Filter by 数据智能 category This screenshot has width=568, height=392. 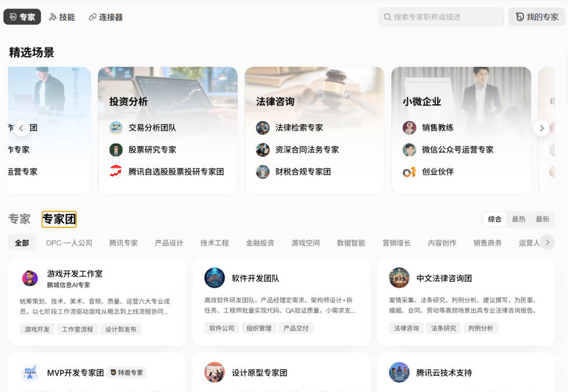point(351,243)
